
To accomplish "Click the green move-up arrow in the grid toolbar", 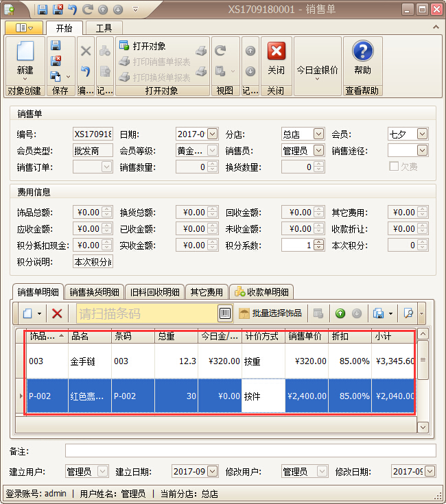I will coord(340,313).
